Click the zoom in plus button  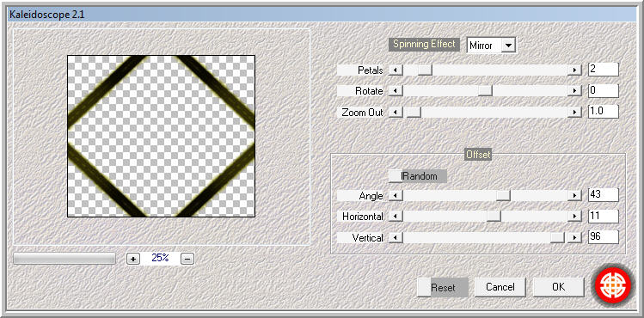133,259
